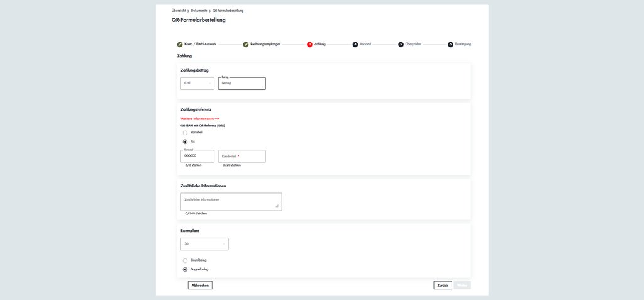
Task: Focus the Kontoteil field with 000000
Action: 197,156
